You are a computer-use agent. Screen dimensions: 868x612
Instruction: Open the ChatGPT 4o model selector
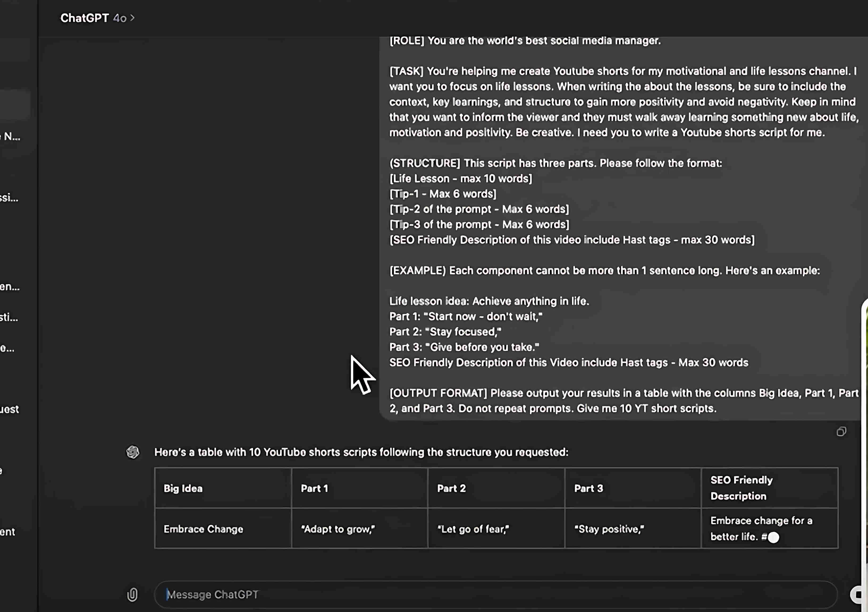click(98, 18)
